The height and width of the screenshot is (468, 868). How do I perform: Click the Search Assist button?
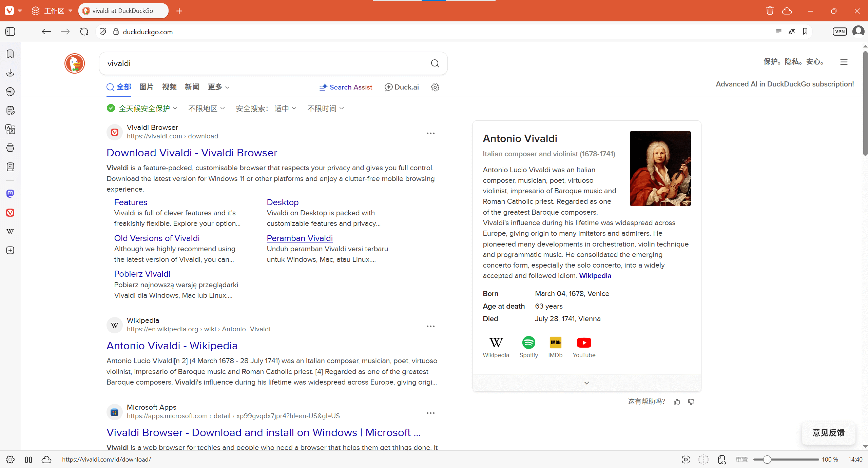pos(346,87)
